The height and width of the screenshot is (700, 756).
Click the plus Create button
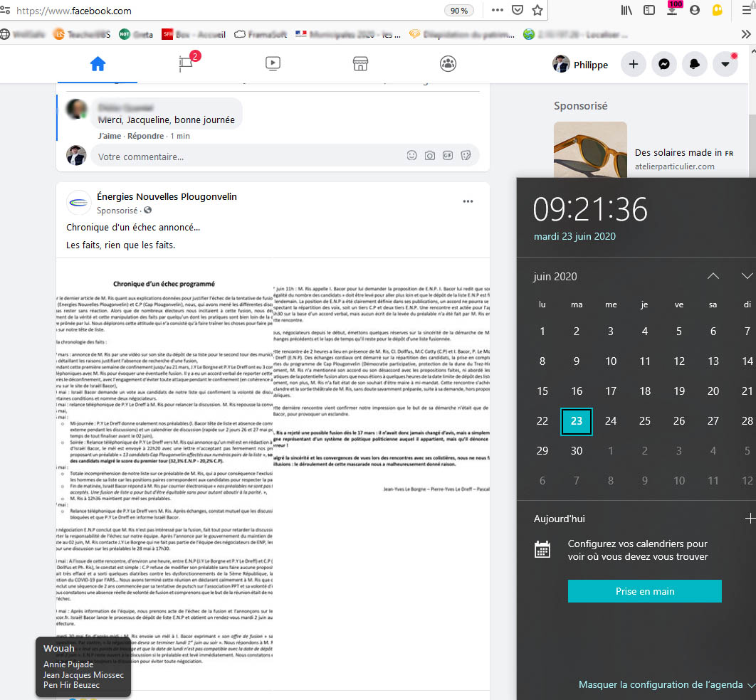pos(634,64)
